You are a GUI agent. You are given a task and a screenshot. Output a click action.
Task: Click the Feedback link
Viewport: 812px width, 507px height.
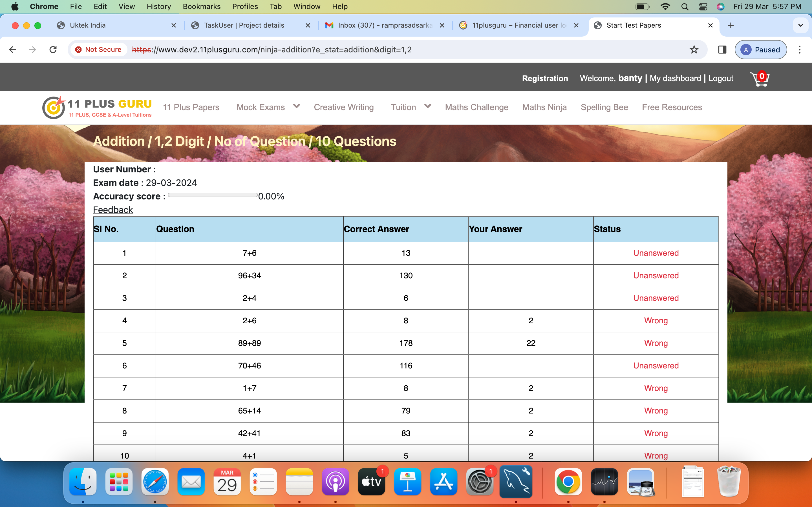(x=113, y=210)
